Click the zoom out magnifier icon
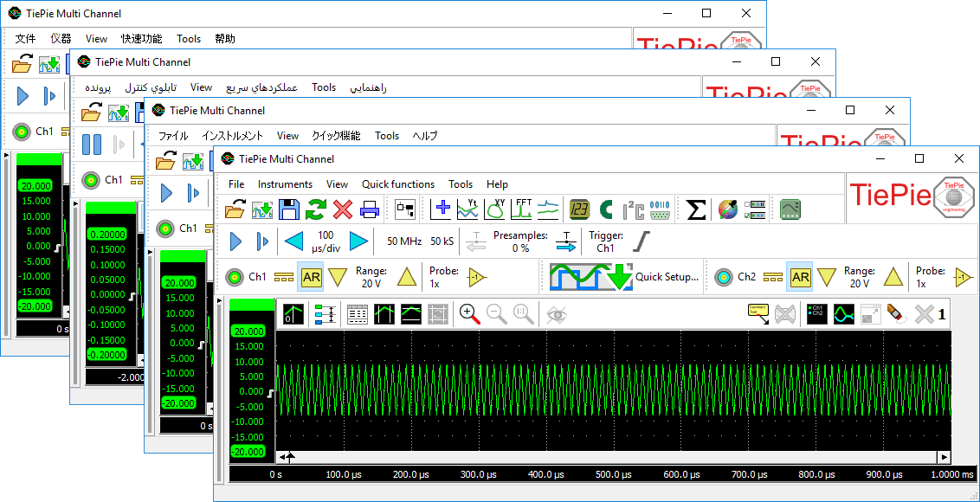 [x=496, y=314]
